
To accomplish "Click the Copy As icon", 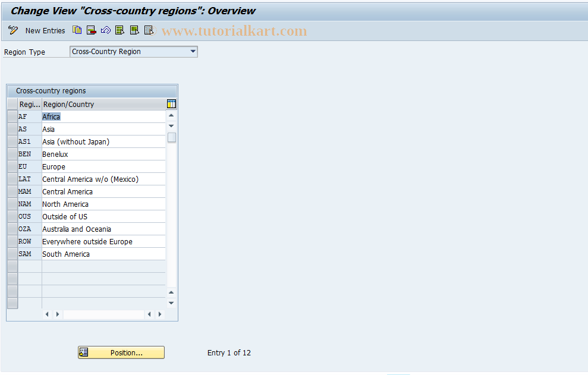I will click(x=77, y=30).
